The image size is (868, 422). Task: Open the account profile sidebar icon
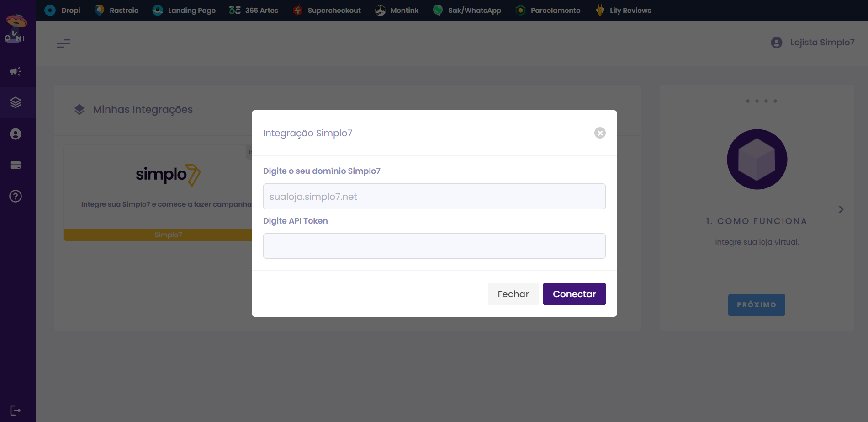(16, 134)
